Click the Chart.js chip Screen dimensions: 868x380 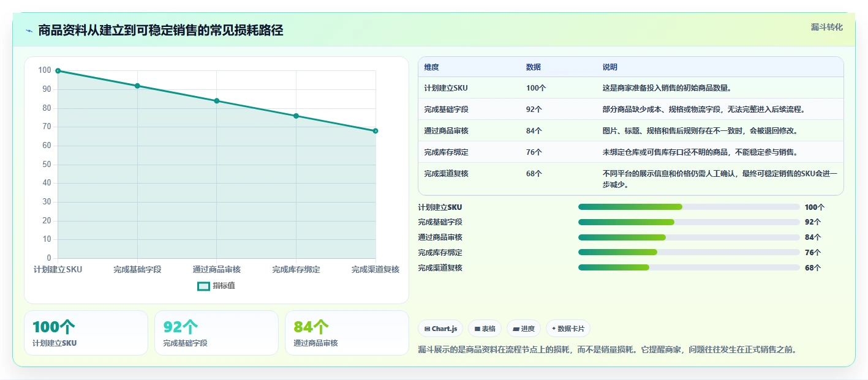point(440,329)
